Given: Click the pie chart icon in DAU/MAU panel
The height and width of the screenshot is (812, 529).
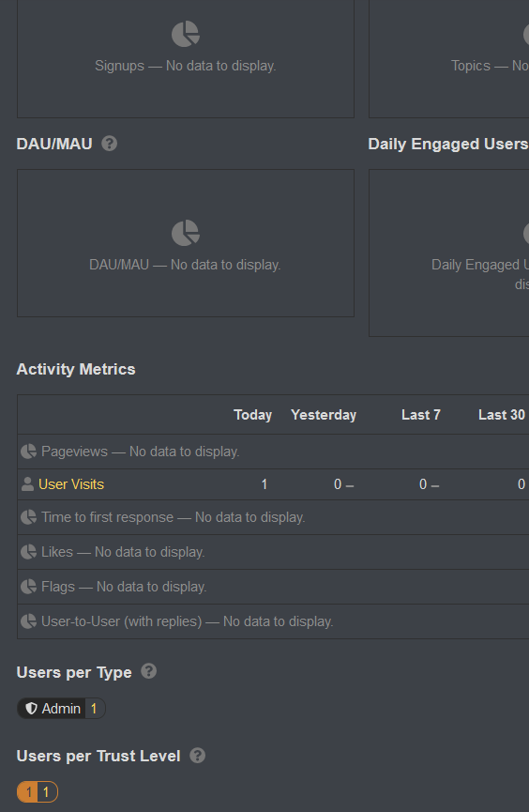Looking at the screenshot, I should 186,233.
